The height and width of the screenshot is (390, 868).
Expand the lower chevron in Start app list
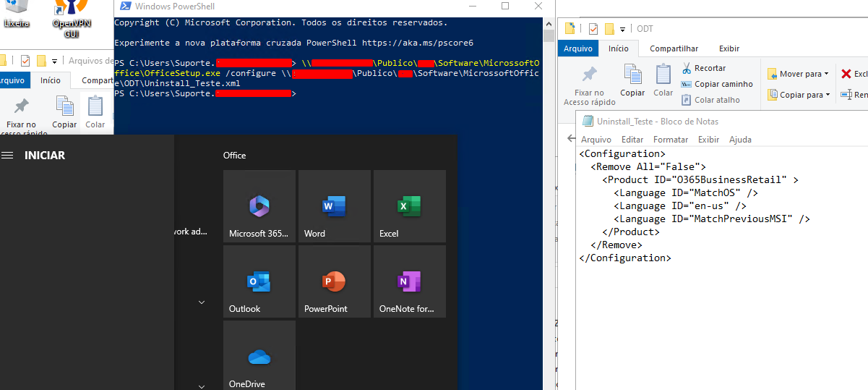[202, 386]
